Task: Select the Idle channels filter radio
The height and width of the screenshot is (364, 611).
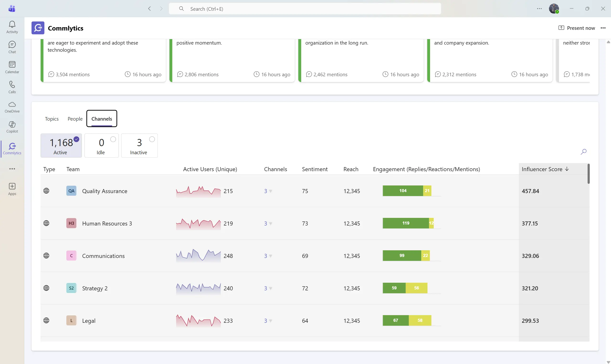Action: point(113,139)
